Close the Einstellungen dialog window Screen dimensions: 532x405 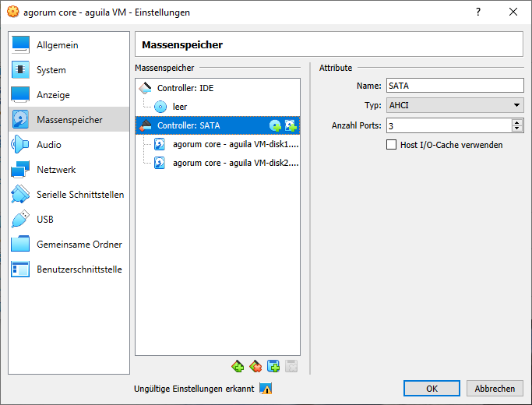coord(513,12)
